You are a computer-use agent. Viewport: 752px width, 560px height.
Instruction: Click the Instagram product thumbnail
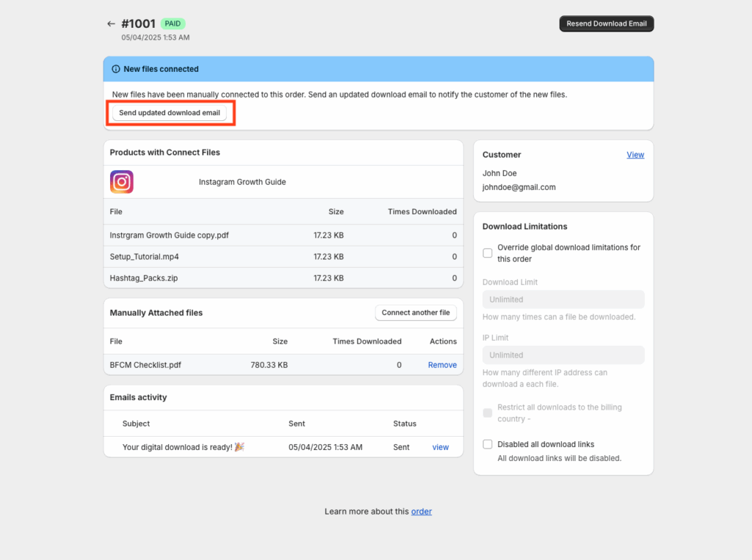122,182
